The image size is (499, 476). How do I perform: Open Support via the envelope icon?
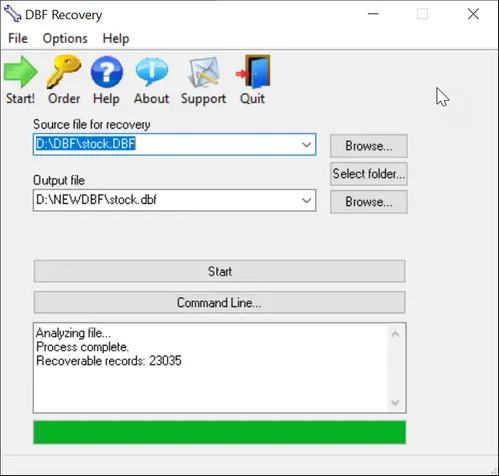204,72
